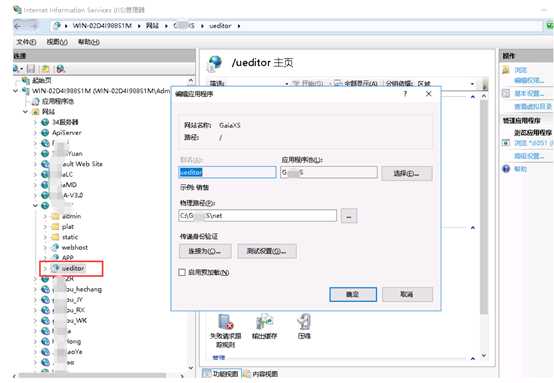Click the 基本设置... link in the actions pane
Image resolution: width=554 pixels, height=383 pixels.
529,93
